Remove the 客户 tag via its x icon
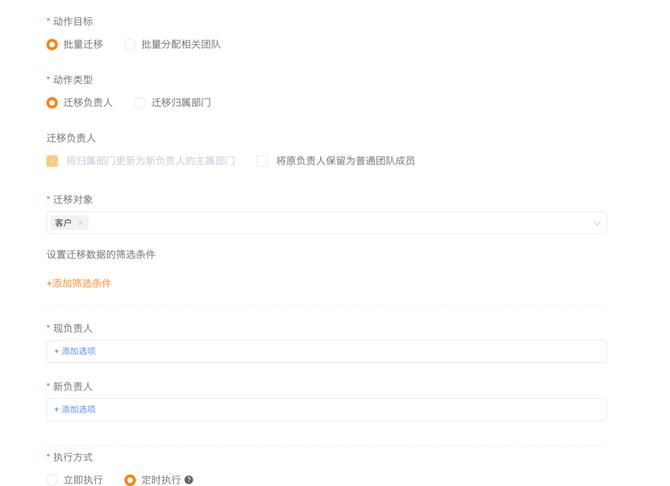Viewport: 670px width, 486px height. pos(81,223)
